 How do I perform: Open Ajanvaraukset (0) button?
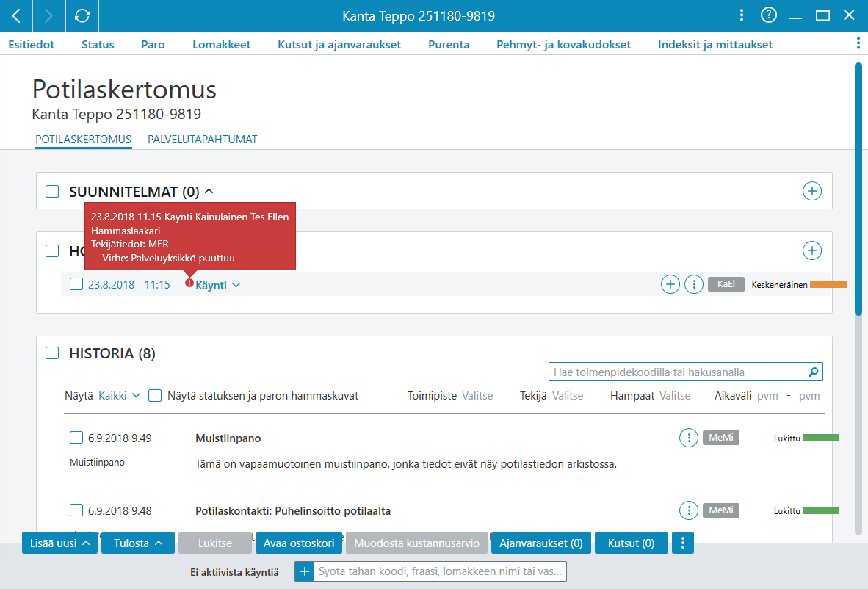click(x=540, y=543)
